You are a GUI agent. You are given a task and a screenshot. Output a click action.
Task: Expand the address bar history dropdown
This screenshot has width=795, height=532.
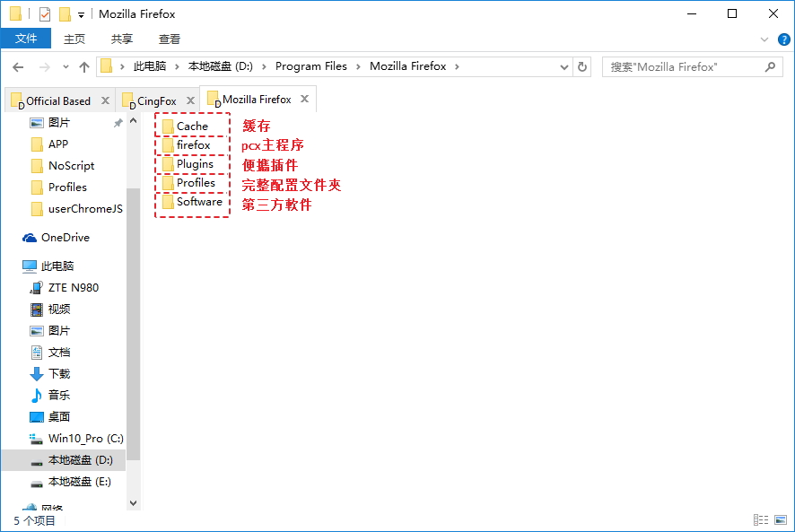pyautogui.click(x=563, y=67)
